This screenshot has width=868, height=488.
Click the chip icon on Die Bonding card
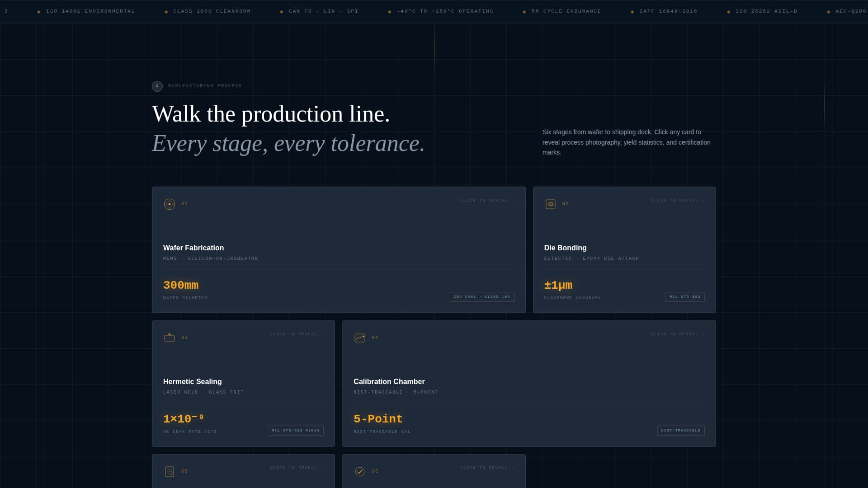pos(550,204)
